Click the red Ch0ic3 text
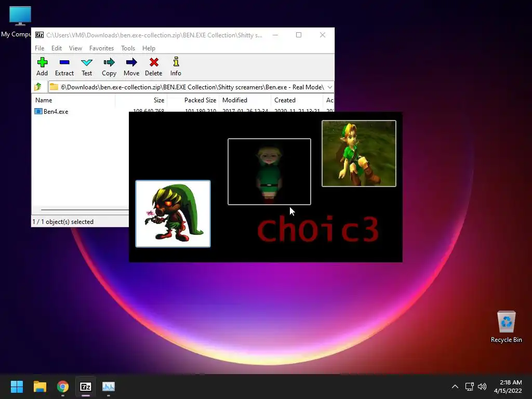Image resolution: width=532 pixels, height=399 pixels. [x=317, y=230]
